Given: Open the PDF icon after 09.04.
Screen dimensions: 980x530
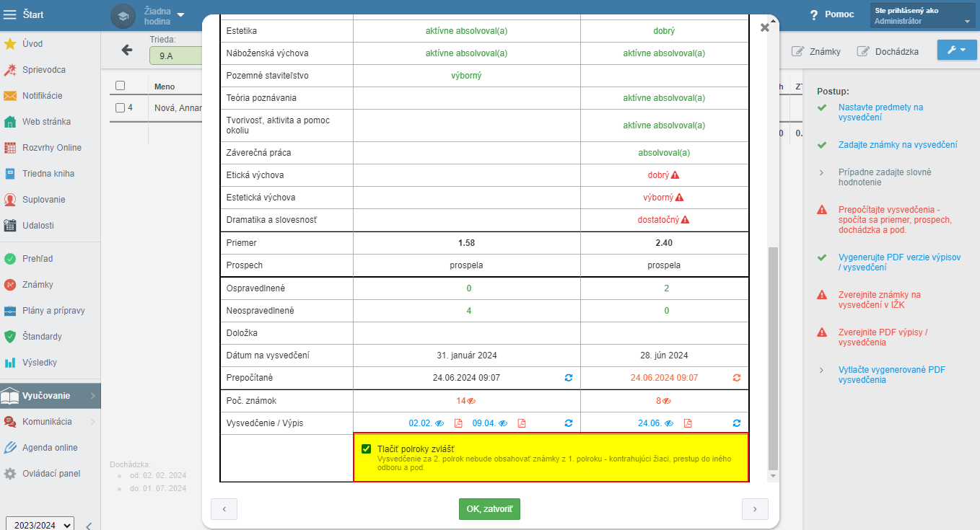Looking at the screenshot, I should click(522, 423).
